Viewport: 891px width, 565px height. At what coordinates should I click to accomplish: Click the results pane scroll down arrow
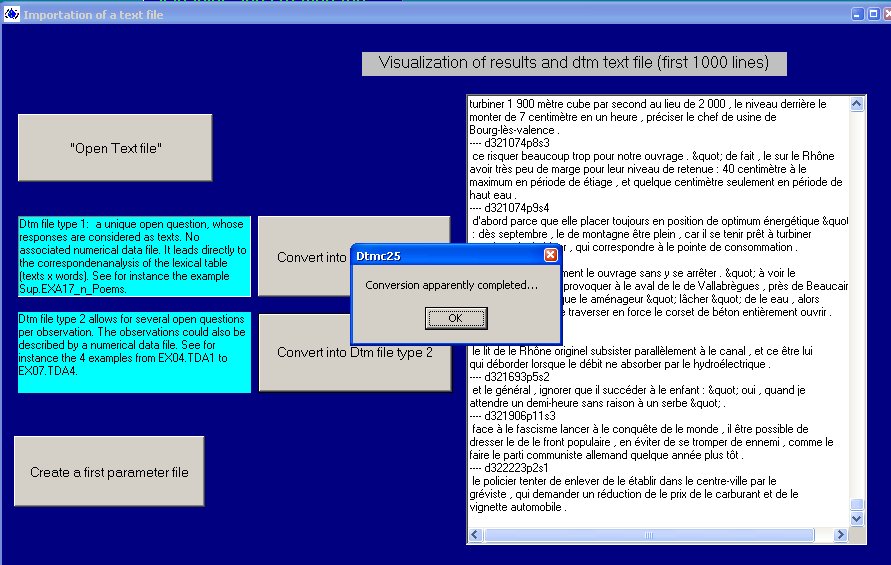pyautogui.click(x=857, y=518)
